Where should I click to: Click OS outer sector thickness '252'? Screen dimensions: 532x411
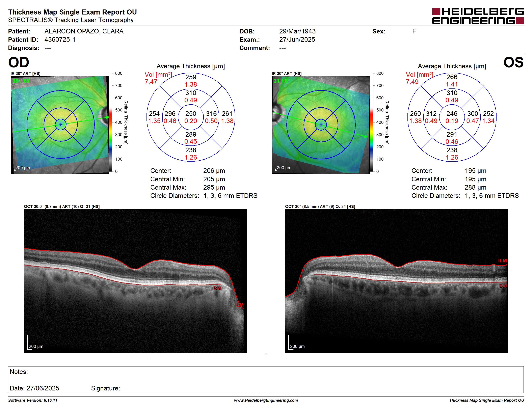[488, 114]
